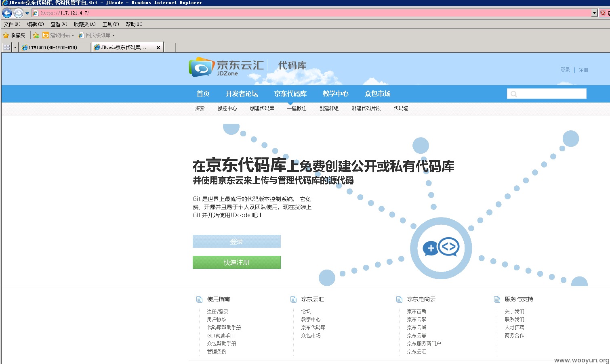The image size is (610, 364).
Task: Click the 京东云汇 footer document icon
Action: 293,299
